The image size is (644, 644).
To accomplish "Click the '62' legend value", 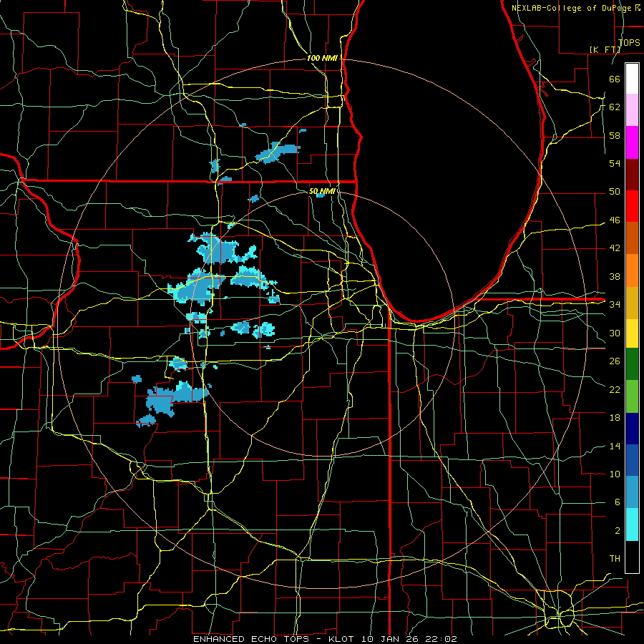I will click(615, 107).
